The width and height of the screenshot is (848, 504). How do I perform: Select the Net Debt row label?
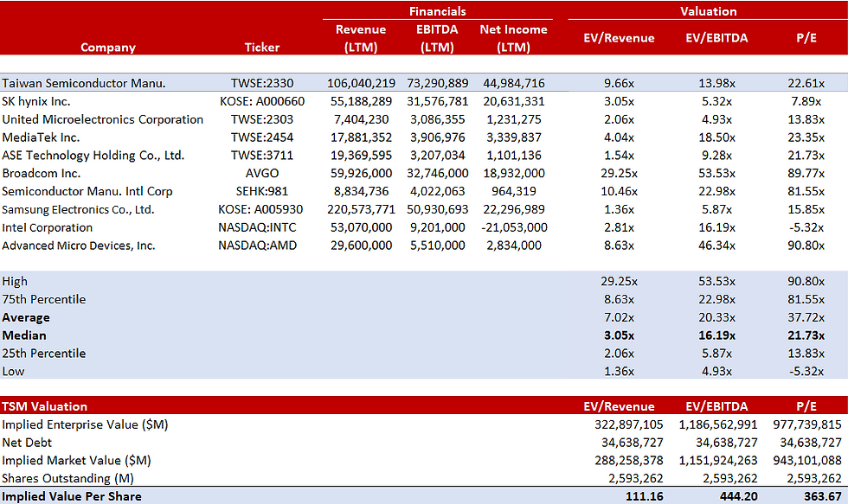pos(27,443)
